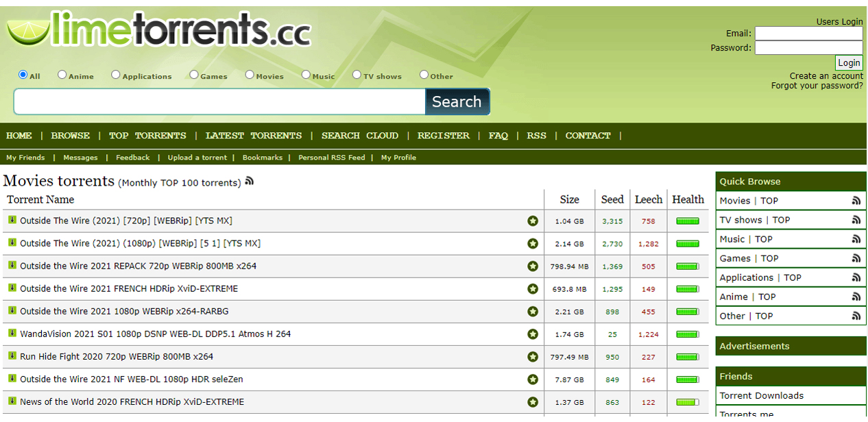The height and width of the screenshot is (422, 868).
Task: Click health bar of Outside The Wire [720p] row
Action: [x=688, y=221]
